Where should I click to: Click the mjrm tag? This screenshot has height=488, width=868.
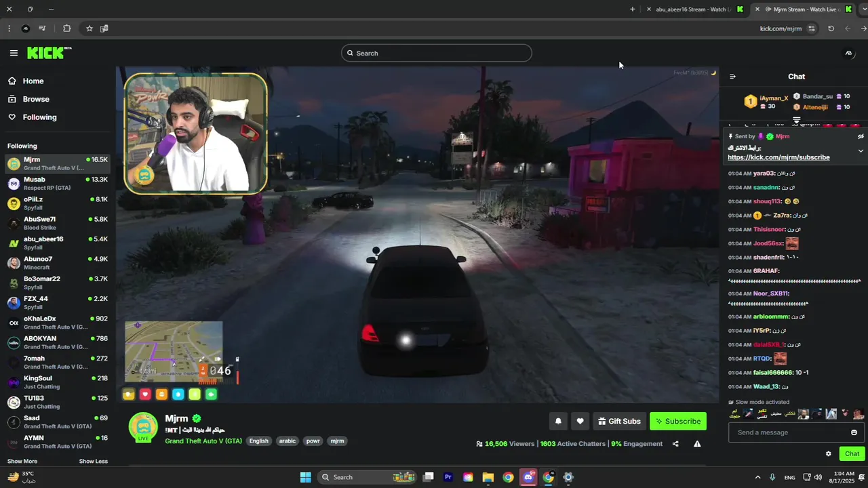pyautogui.click(x=337, y=441)
